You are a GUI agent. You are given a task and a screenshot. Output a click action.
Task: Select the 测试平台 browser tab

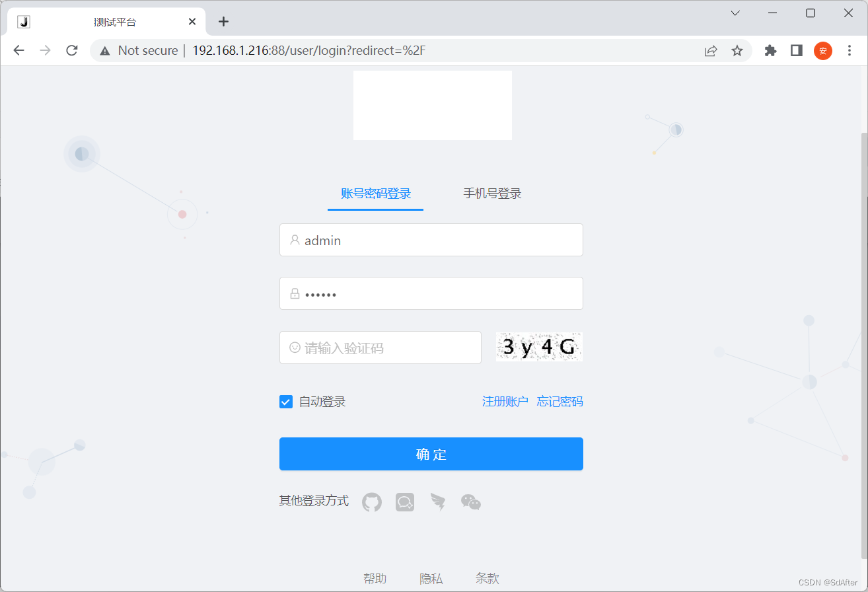[106, 22]
